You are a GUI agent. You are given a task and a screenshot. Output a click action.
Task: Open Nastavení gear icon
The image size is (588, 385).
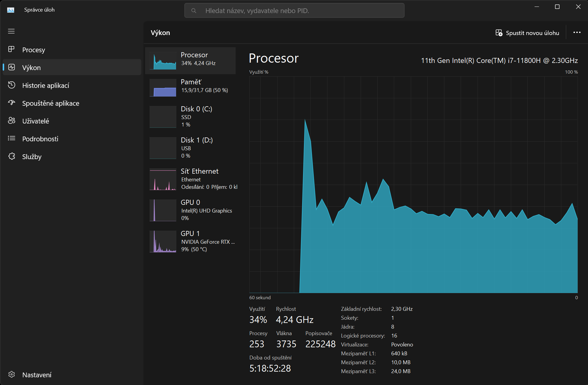click(11, 374)
